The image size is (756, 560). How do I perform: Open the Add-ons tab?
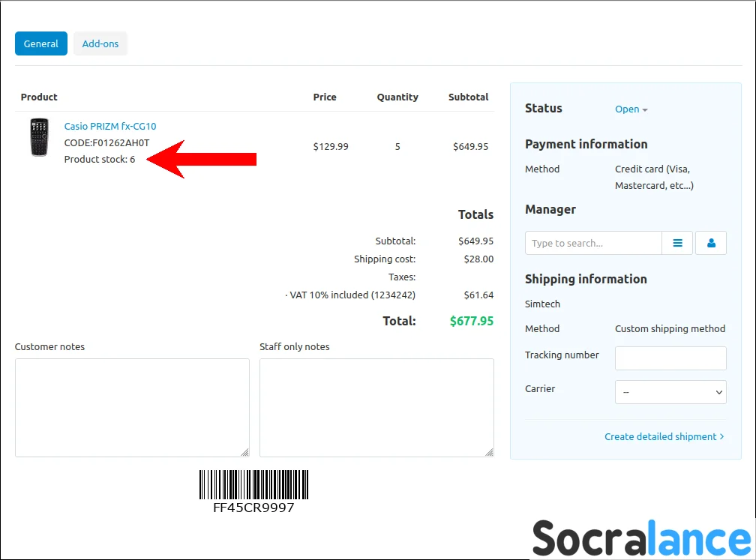point(100,43)
